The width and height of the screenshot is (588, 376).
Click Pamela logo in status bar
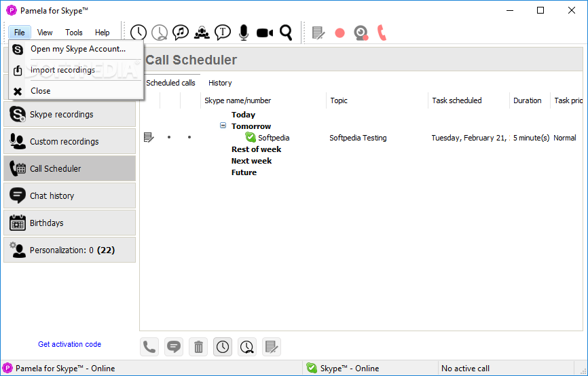coord(7,368)
